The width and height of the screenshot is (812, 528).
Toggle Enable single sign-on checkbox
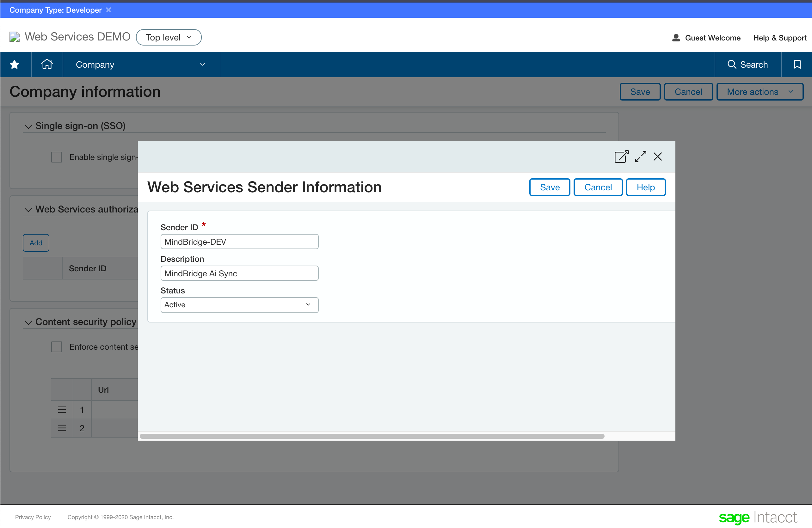pos(57,157)
